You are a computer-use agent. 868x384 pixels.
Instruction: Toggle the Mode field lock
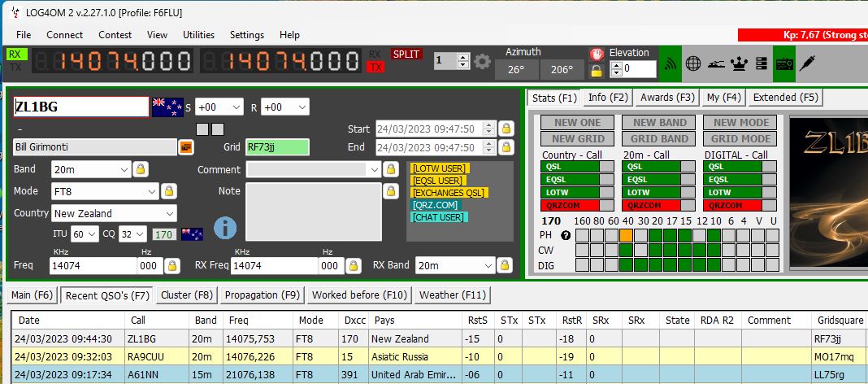(169, 191)
